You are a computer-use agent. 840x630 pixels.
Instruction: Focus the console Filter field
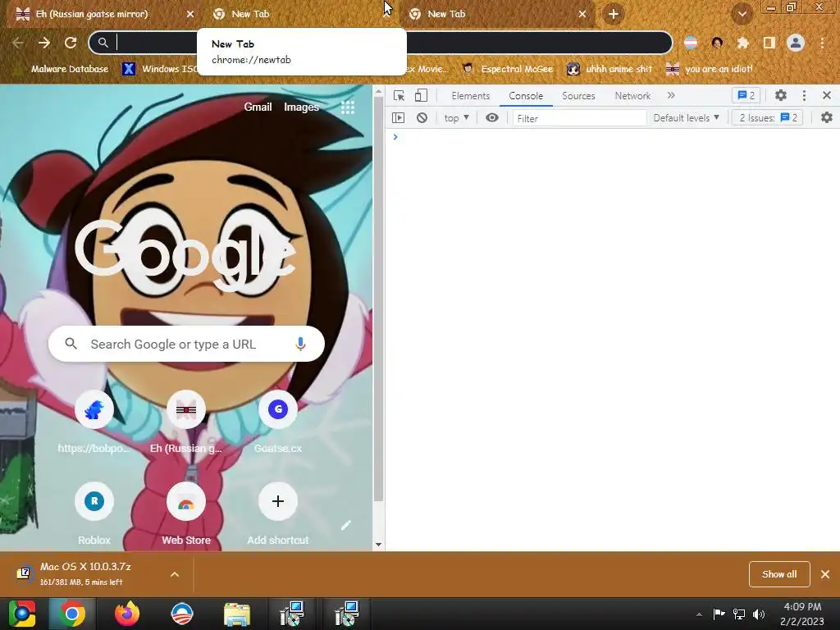pyautogui.click(x=580, y=118)
